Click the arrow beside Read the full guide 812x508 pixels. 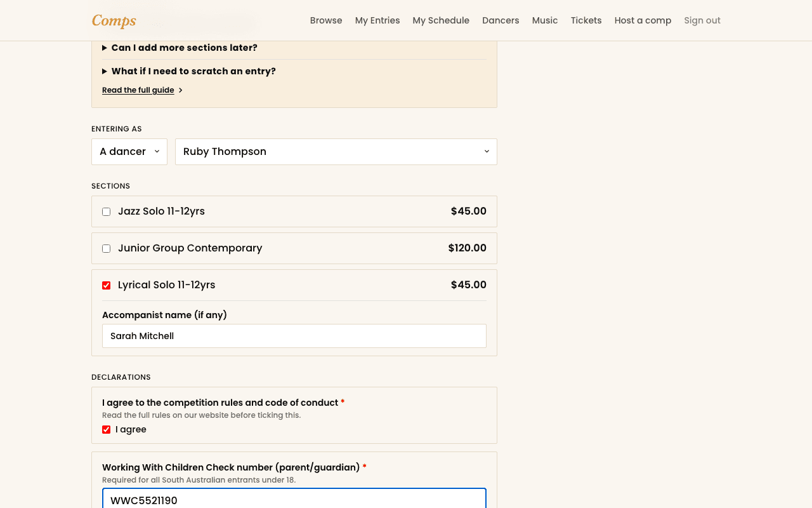pos(181,90)
